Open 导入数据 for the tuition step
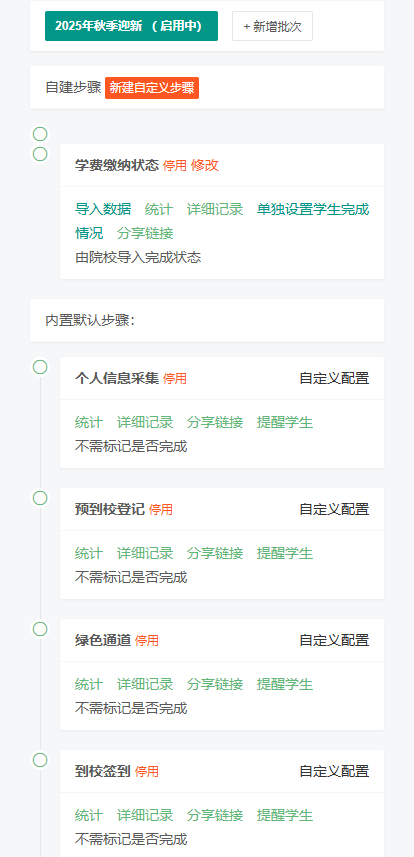Viewport: 414px width, 857px height. point(103,209)
